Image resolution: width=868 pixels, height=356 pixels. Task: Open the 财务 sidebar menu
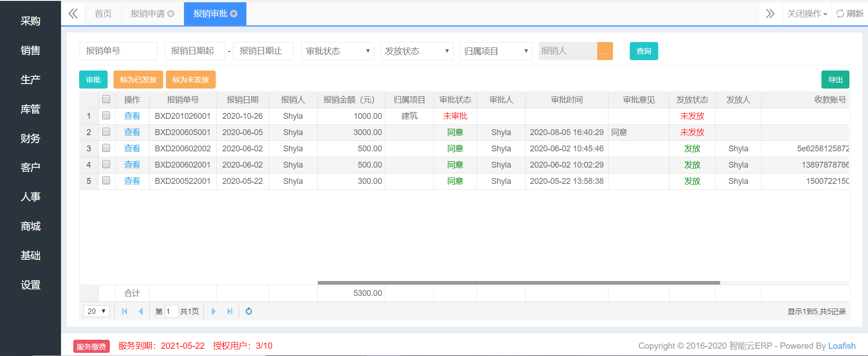point(30,138)
